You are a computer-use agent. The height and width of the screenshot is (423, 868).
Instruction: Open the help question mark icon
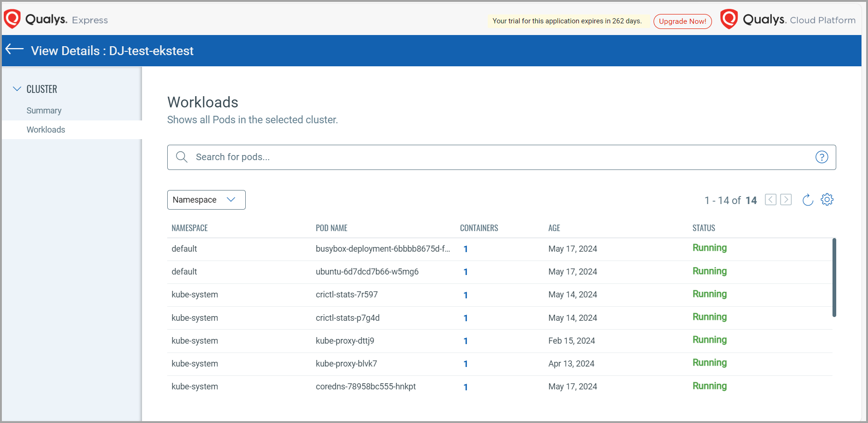point(821,157)
